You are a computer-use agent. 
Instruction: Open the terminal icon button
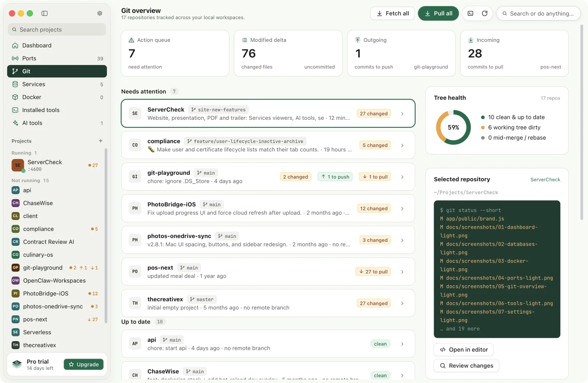click(470, 14)
